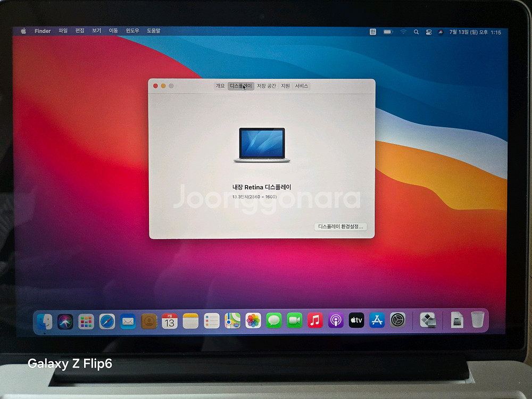
Task: Open Messages from the Dock
Action: [274, 321]
